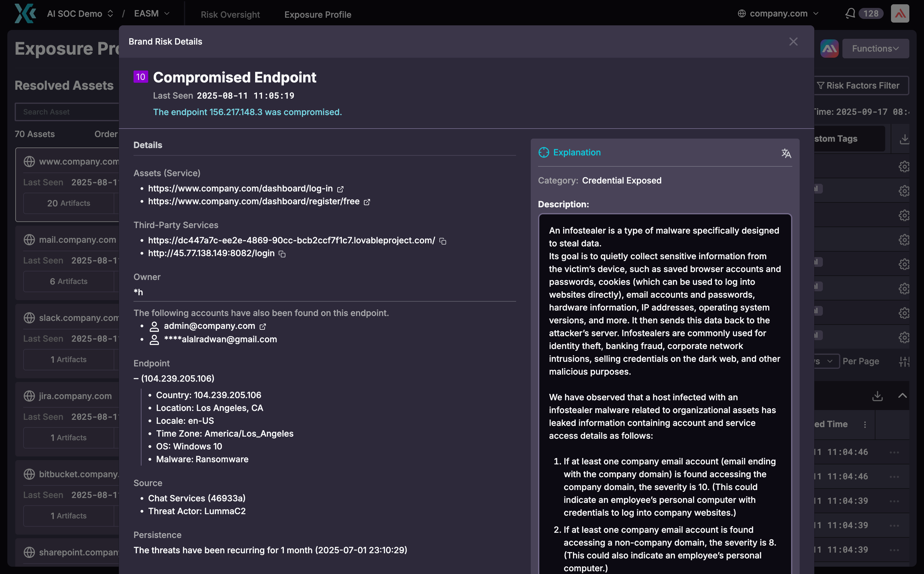The height and width of the screenshot is (574, 924).
Task: Open the Exposure Profile tab
Action: coord(318,14)
